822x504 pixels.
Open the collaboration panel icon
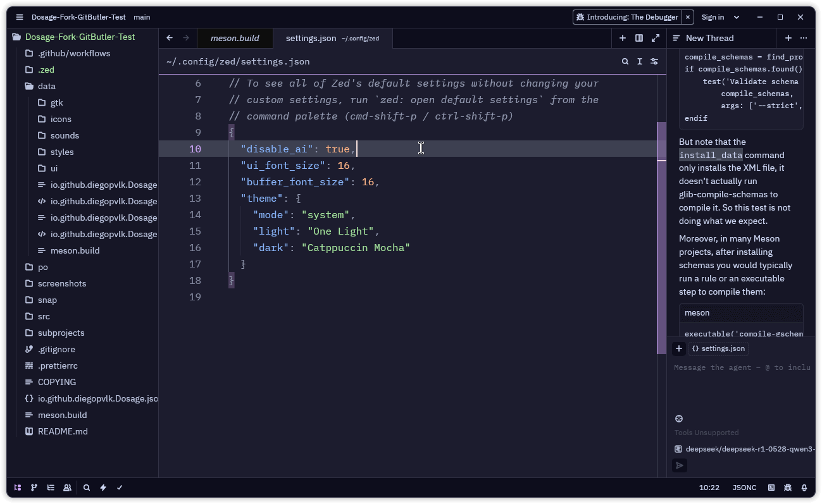tap(67, 488)
